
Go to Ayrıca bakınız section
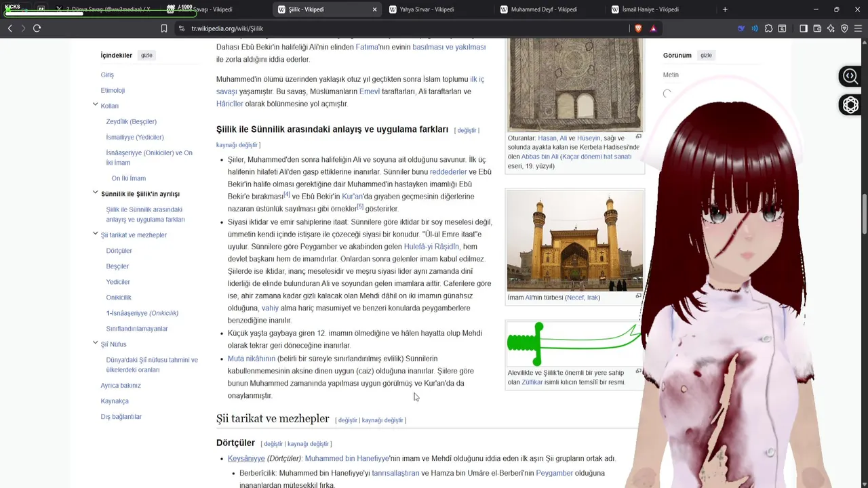coord(121,386)
